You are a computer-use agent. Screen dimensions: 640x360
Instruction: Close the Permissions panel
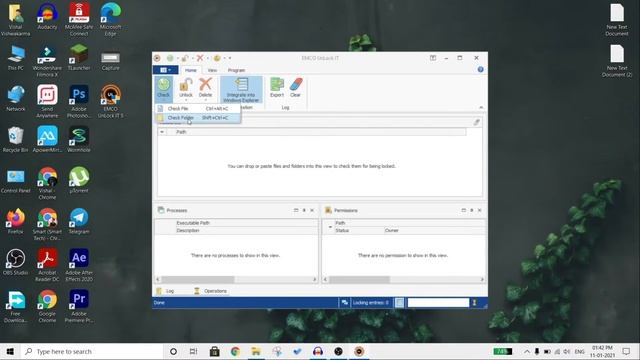pos(480,210)
